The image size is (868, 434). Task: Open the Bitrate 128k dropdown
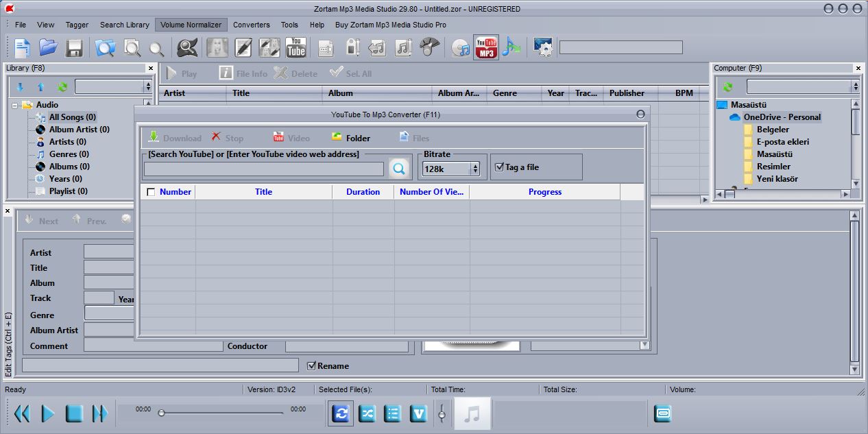coord(474,169)
